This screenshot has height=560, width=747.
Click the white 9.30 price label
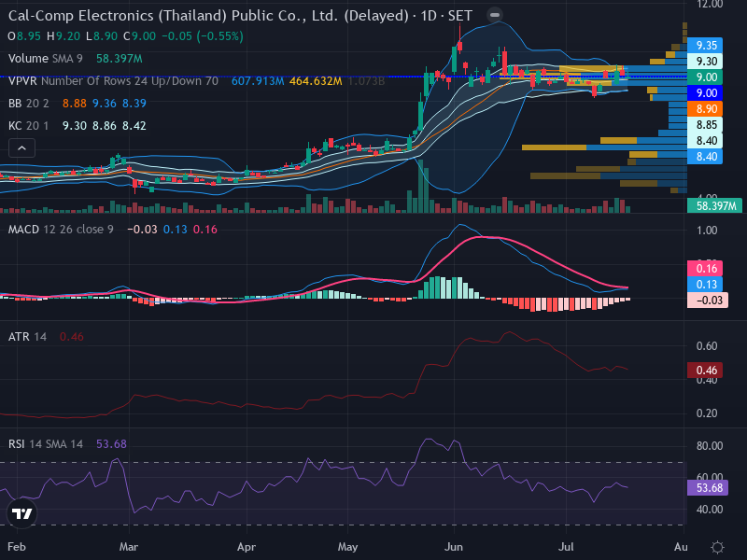point(705,61)
